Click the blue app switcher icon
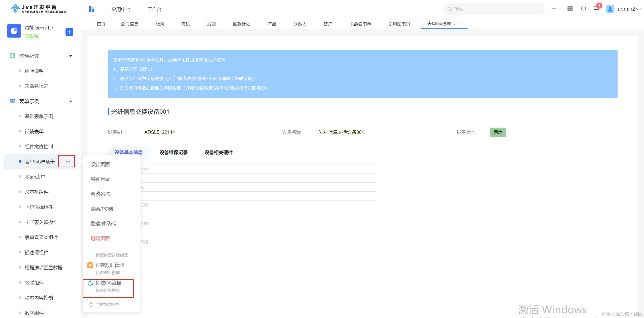This screenshot has width=644, height=318. pos(91,9)
